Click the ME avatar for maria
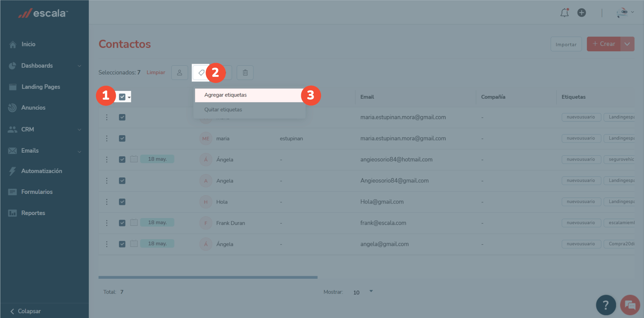Viewport: 644px width, 318px height. point(206,139)
